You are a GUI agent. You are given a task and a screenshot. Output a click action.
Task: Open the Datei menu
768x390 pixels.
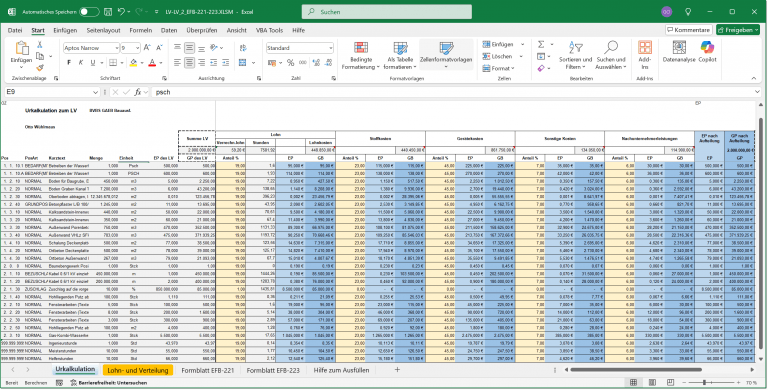tap(15, 30)
